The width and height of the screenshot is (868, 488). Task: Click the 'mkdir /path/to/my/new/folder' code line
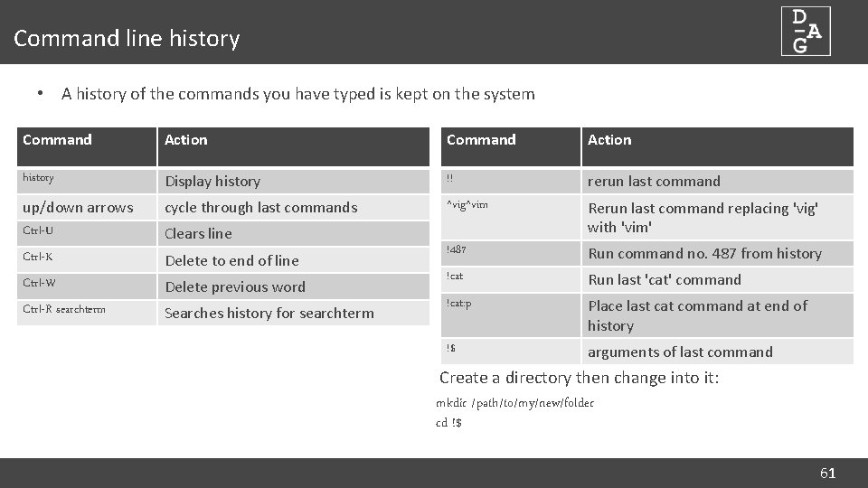tap(514, 402)
